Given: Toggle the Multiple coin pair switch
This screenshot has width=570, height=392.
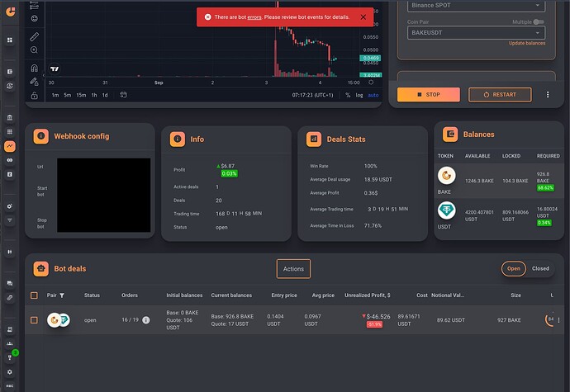Looking at the screenshot, I should click(x=539, y=21).
